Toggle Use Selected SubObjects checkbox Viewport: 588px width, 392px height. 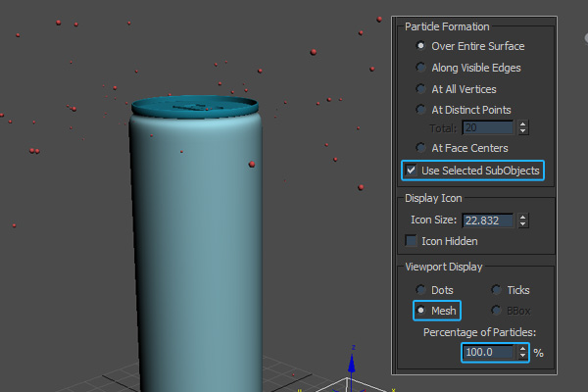[x=411, y=171]
